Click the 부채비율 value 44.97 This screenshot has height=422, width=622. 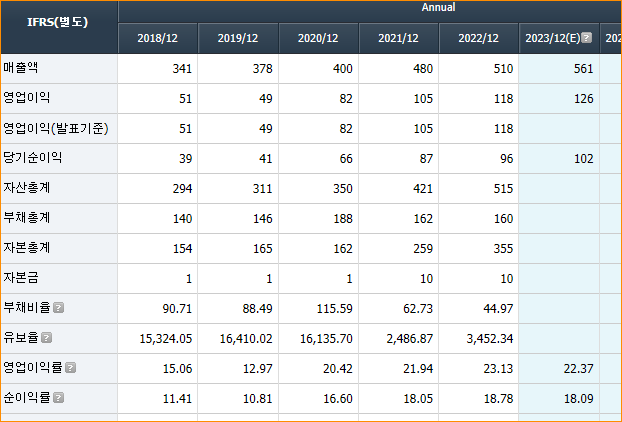498,309
